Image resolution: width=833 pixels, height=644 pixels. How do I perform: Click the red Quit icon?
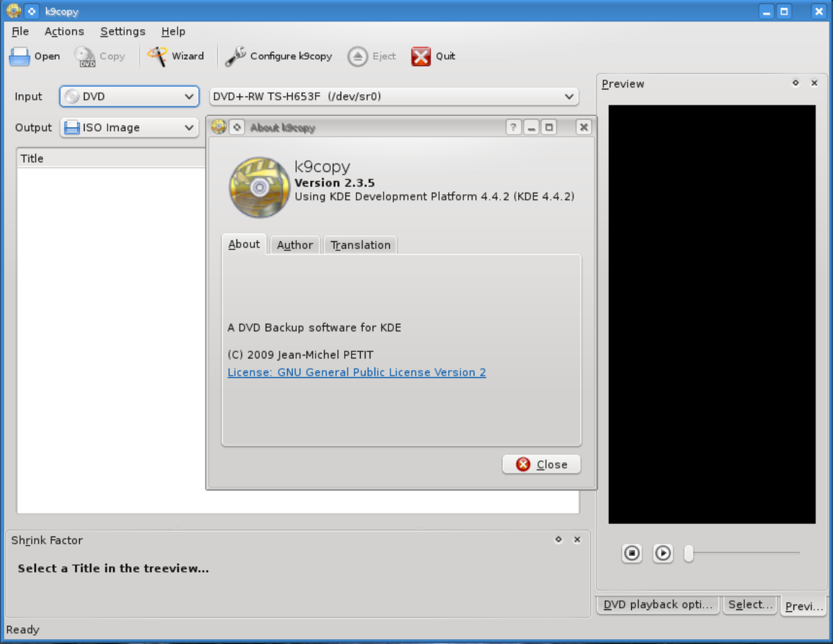[421, 56]
